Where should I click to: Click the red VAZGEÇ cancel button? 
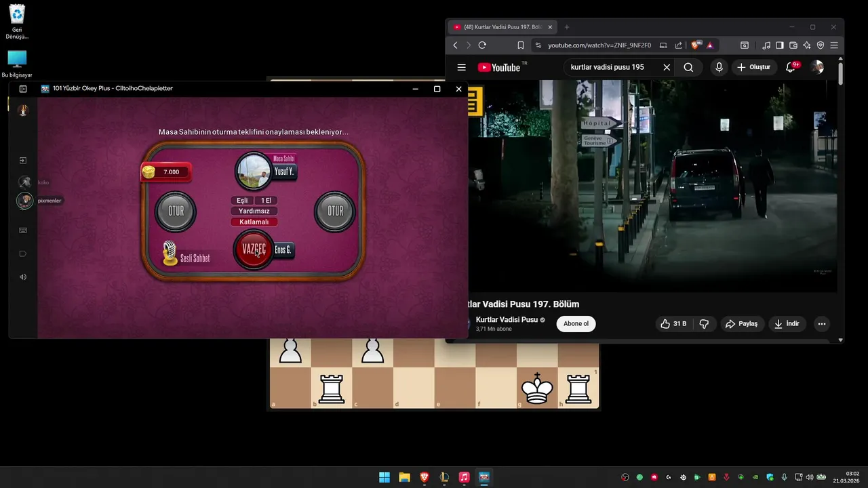coord(254,249)
